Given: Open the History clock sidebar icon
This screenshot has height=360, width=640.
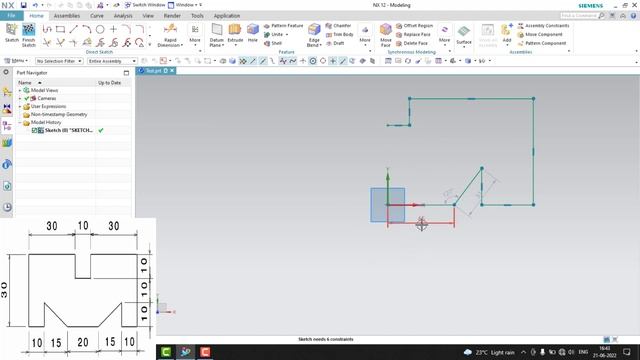Looking at the screenshot, I should click(x=7, y=207).
